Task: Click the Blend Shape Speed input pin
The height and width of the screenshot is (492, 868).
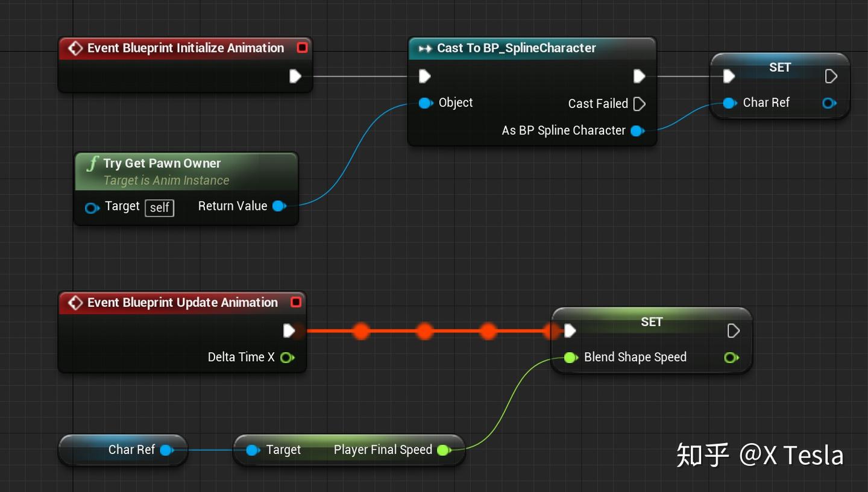Action: point(570,358)
